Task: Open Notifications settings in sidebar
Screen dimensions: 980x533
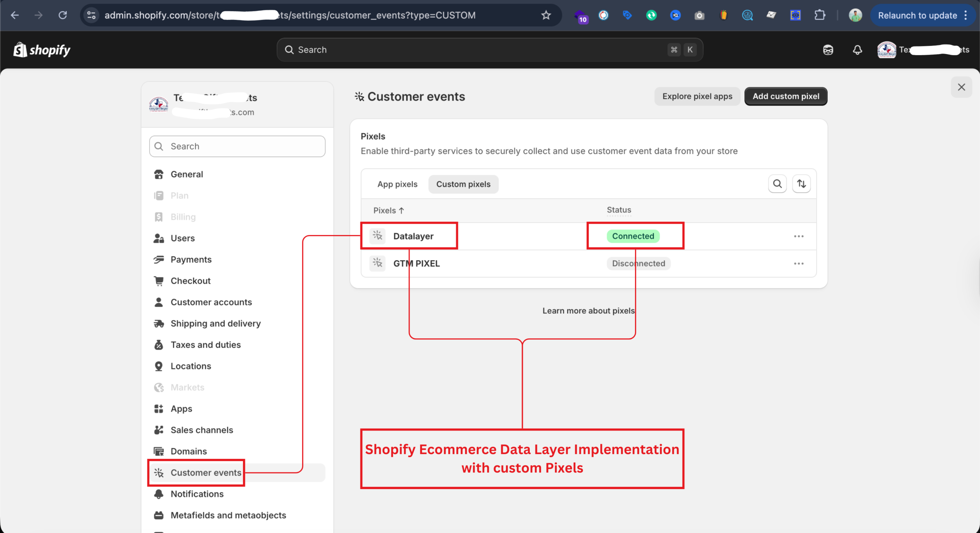Action: 197,494
